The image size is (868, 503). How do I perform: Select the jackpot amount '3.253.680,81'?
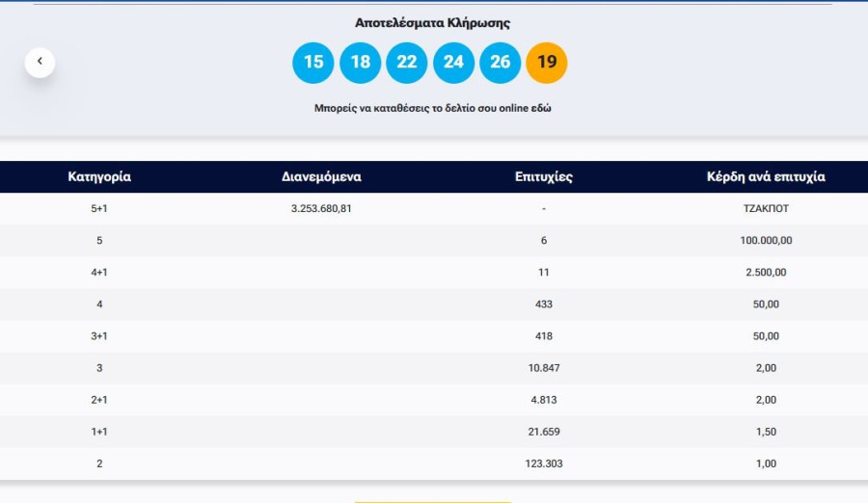coord(321,208)
